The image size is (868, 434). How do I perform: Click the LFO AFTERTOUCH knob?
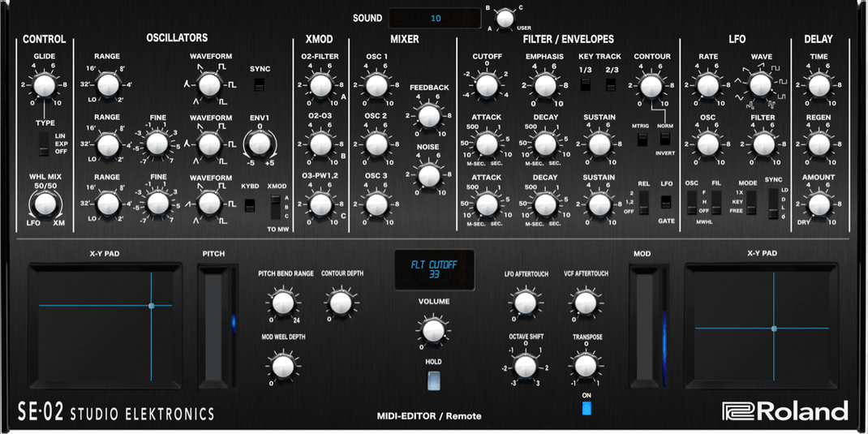pos(524,303)
